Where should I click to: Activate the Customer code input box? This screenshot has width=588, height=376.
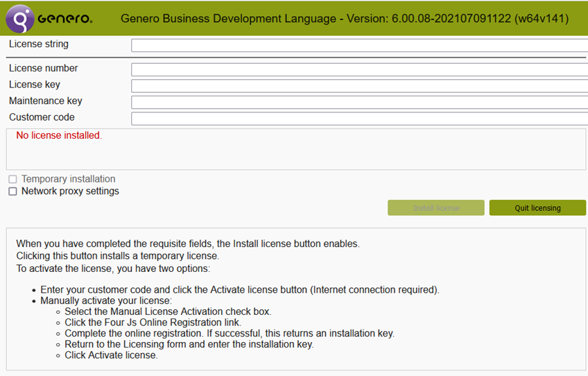(359, 119)
